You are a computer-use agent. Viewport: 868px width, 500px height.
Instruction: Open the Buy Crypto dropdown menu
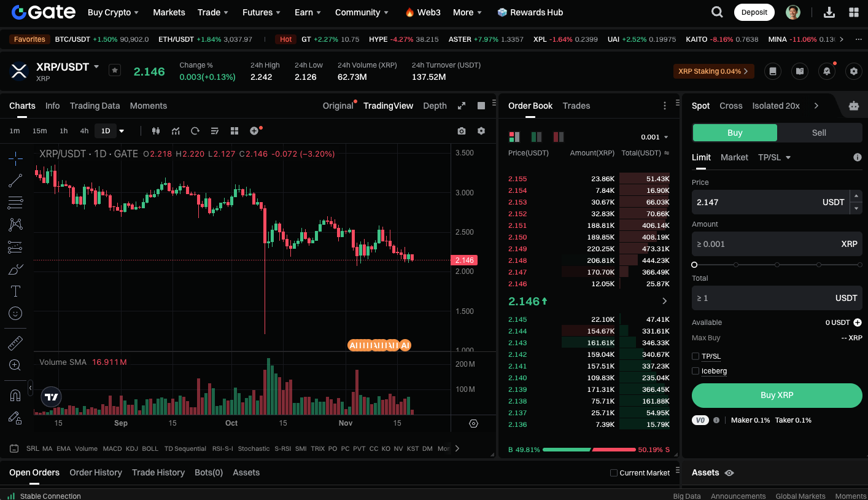(114, 12)
